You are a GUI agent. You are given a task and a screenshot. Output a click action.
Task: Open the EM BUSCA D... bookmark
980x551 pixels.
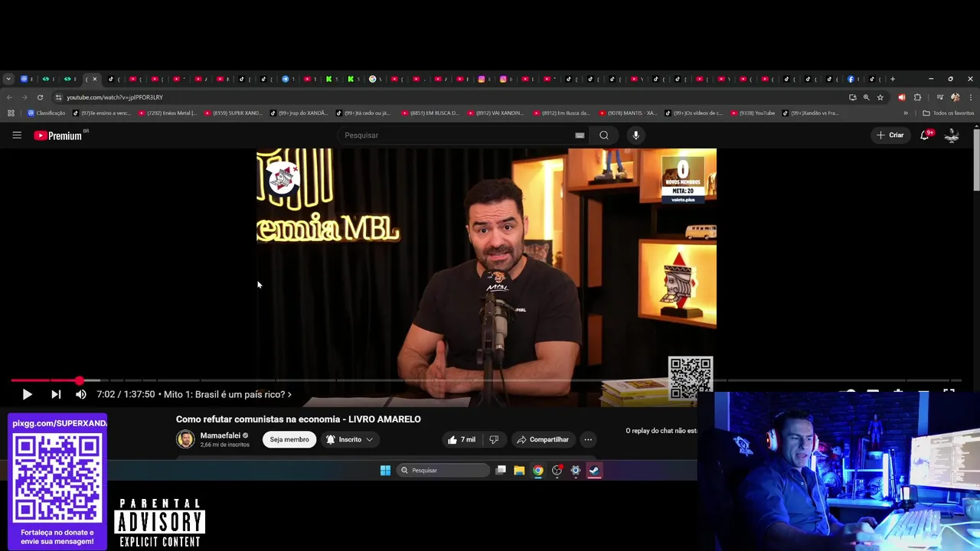pyautogui.click(x=430, y=113)
